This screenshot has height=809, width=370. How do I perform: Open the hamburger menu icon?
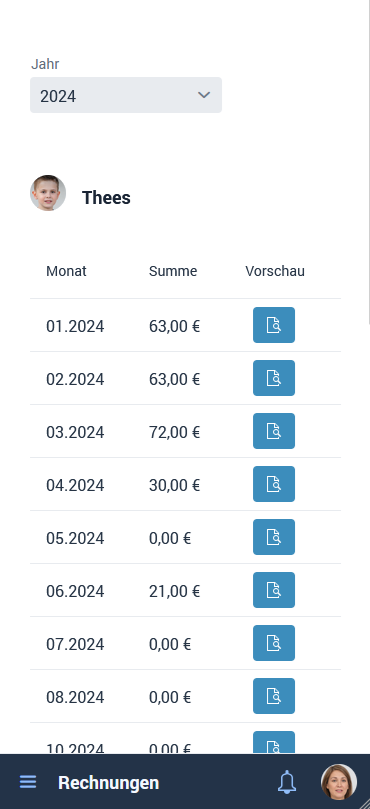[28, 782]
